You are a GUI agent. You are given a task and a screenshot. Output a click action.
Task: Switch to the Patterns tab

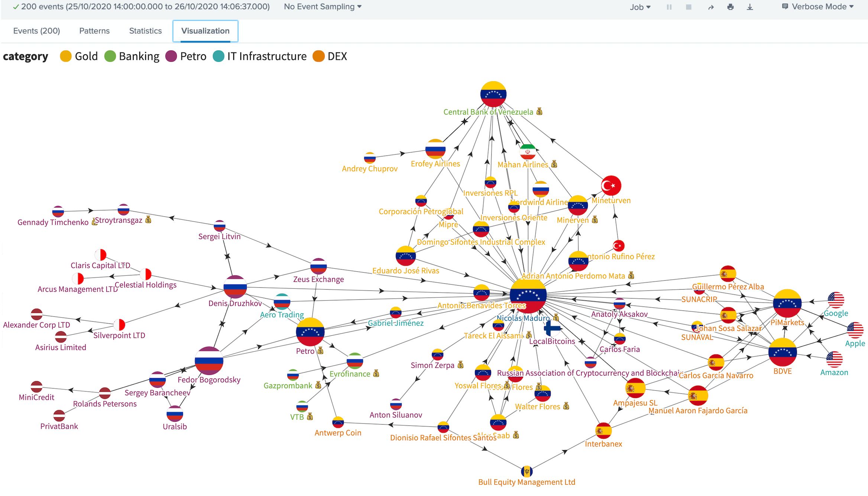[94, 31]
